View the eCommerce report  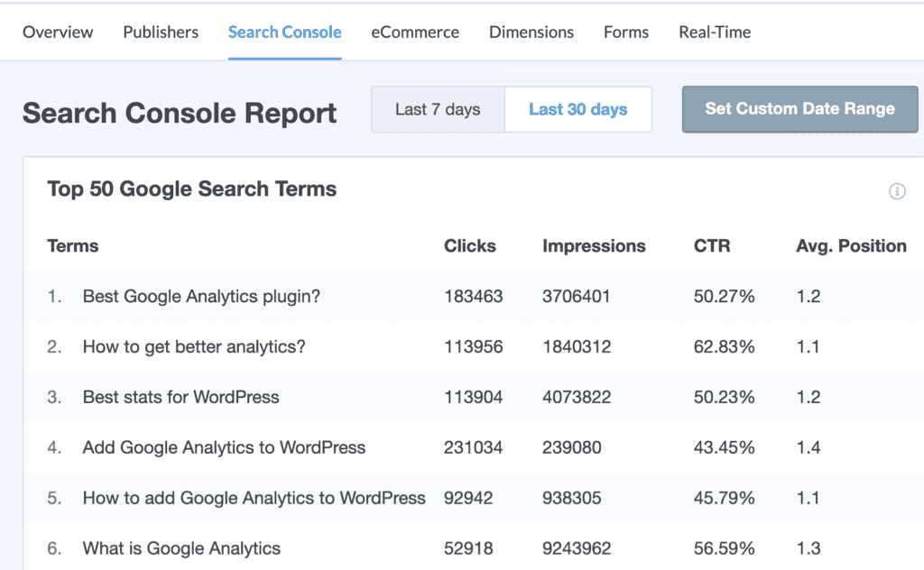415,32
